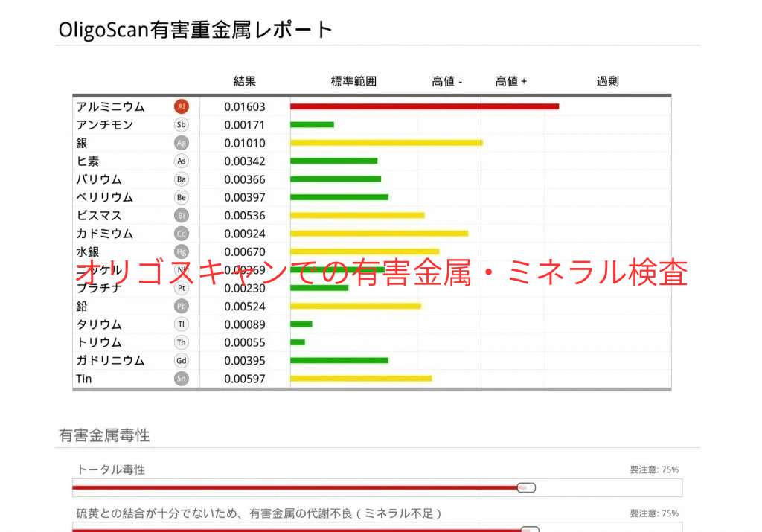Screen dimensions: 762x532
Task: Select the Ba barium element badge
Action: click(x=182, y=179)
